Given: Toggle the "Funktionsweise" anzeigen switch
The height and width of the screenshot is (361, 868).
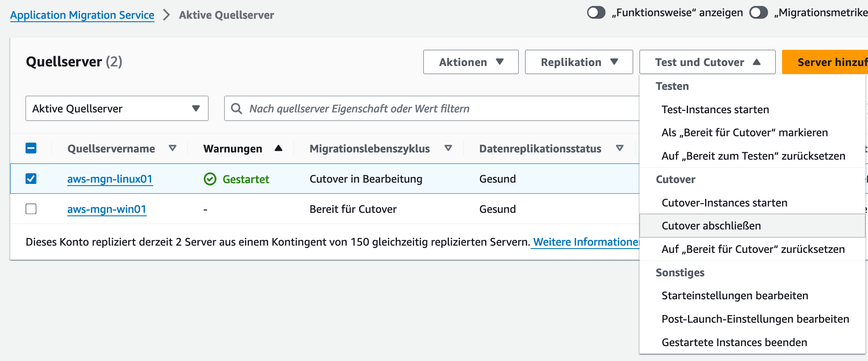Looking at the screenshot, I should tap(596, 13).
